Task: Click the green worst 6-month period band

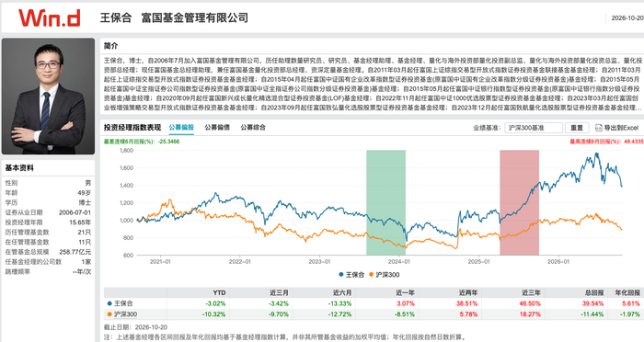Action: tap(386, 202)
